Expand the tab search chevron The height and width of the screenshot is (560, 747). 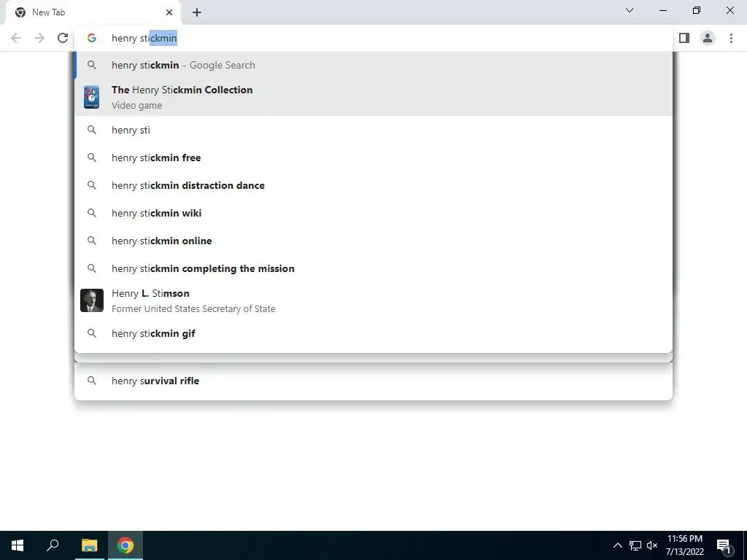tap(630, 10)
